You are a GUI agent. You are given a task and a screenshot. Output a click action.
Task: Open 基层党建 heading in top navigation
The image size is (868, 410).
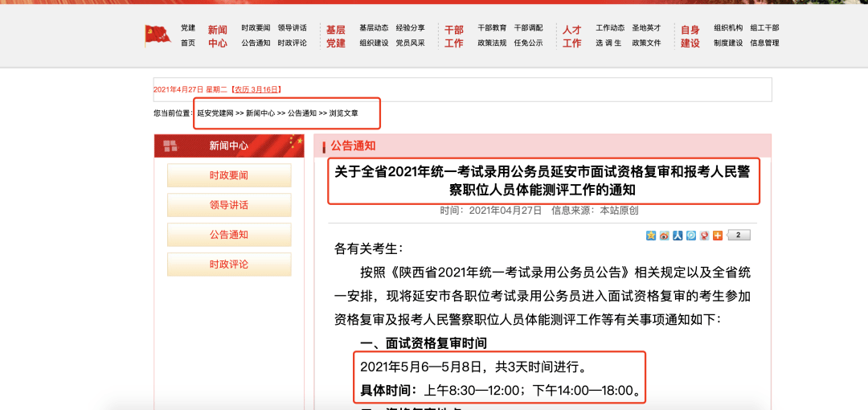(x=335, y=36)
